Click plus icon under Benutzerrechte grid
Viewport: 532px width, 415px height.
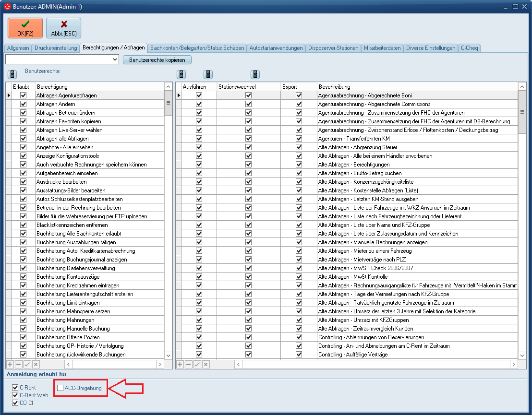pyautogui.click(x=10, y=365)
